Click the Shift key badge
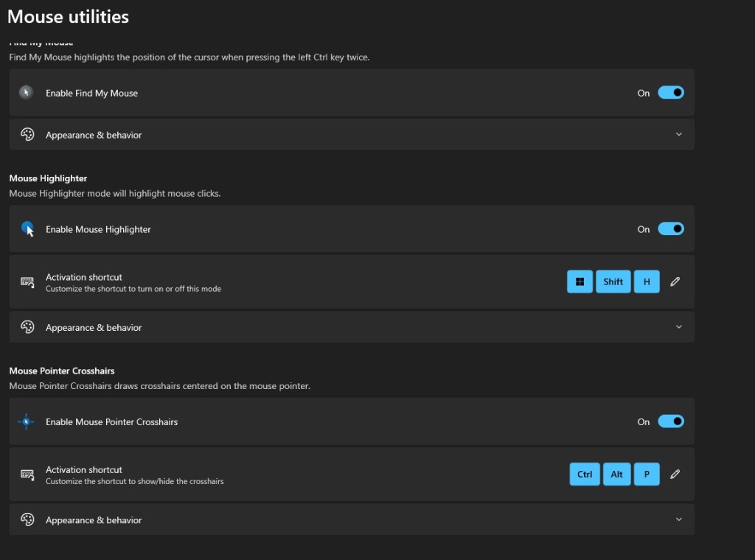The height and width of the screenshot is (560, 755). coord(613,282)
